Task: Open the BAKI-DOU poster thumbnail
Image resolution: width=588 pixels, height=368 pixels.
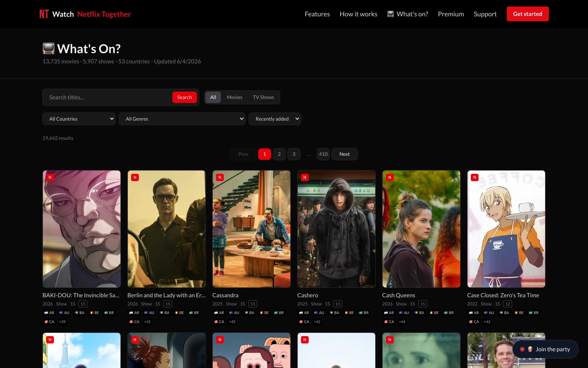Action: 82,229
